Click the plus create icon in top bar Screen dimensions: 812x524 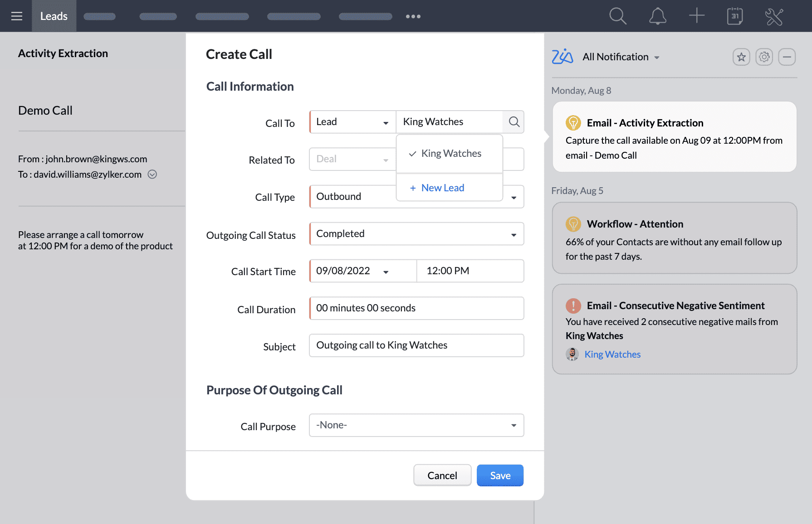697,16
